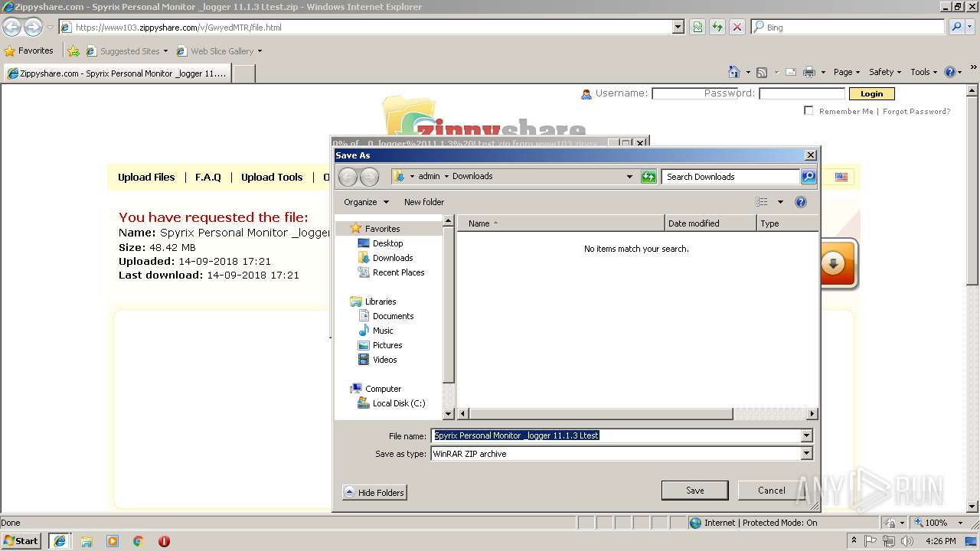The image size is (980, 551).
Task: Click Search Downloads magnifier icon
Action: click(x=808, y=177)
